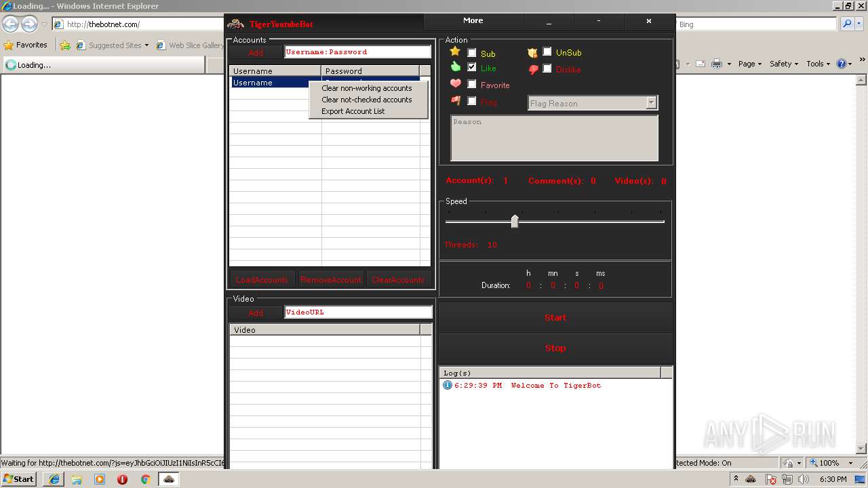Click the VideoURL input field

coord(358,312)
